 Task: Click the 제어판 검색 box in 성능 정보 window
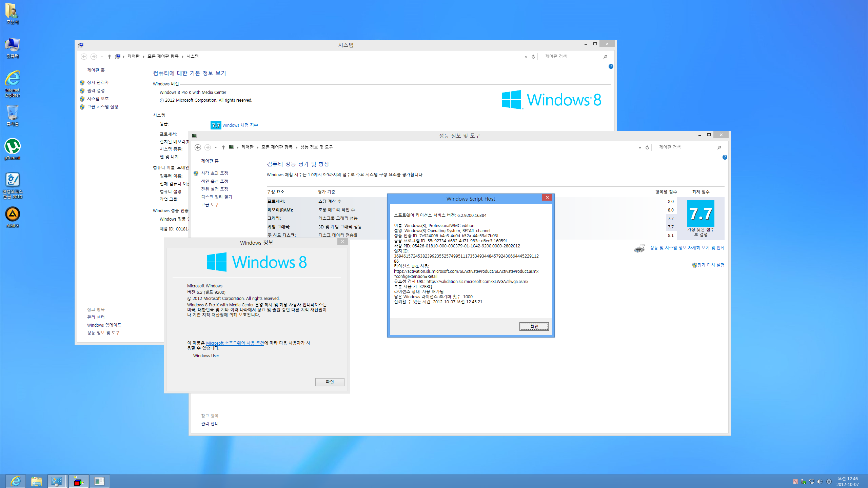tap(690, 147)
